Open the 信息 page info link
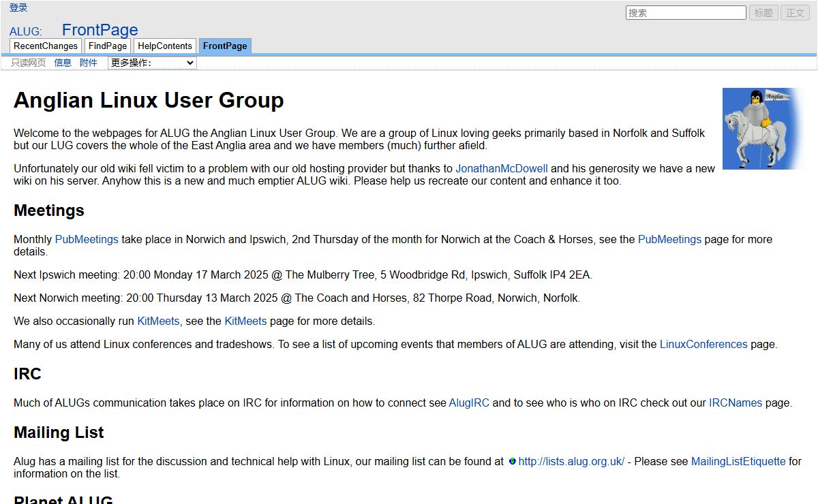The image size is (818, 504). pos(63,63)
